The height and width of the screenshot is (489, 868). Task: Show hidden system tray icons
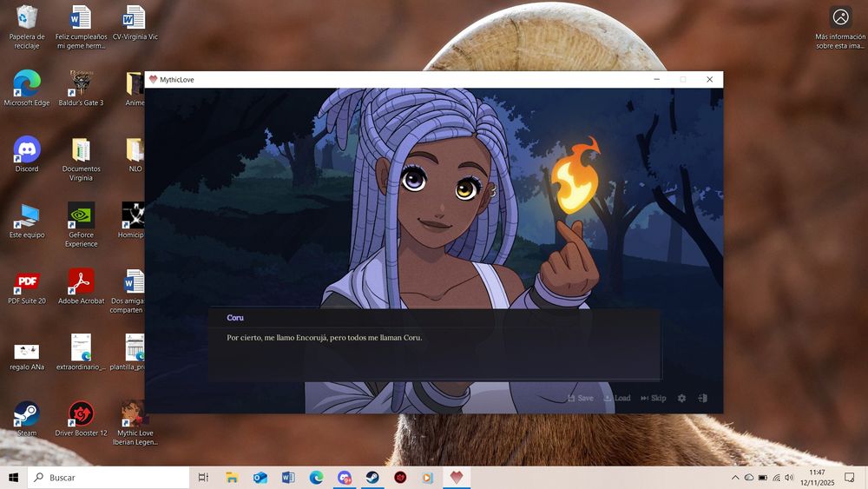(x=735, y=478)
